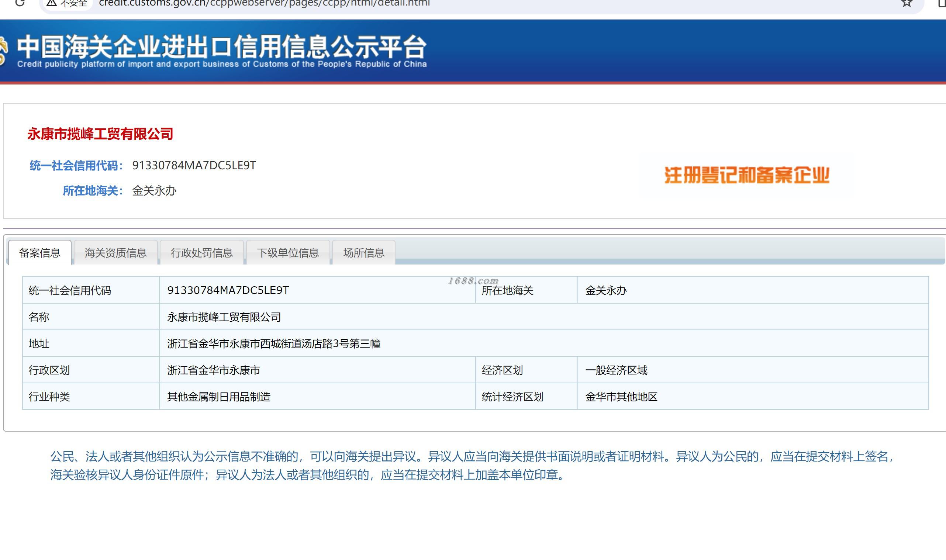Image resolution: width=946 pixels, height=560 pixels.
Task: Click the 行政区划 label cell
Action: click(x=91, y=370)
